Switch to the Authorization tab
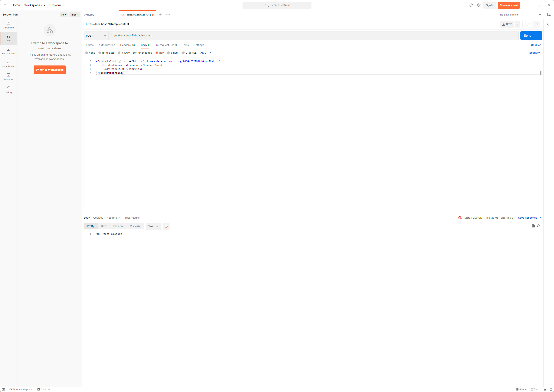Viewport: 554px width, 392px height. (x=107, y=45)
